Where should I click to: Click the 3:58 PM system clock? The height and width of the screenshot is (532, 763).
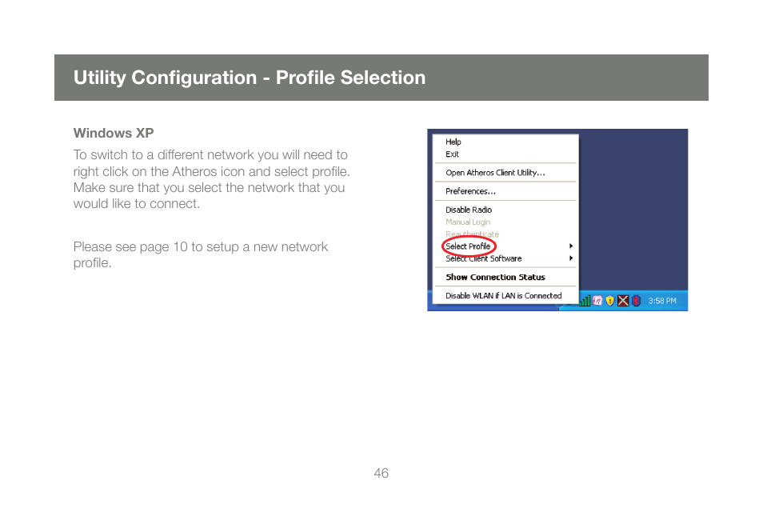[x=662, y=301]
